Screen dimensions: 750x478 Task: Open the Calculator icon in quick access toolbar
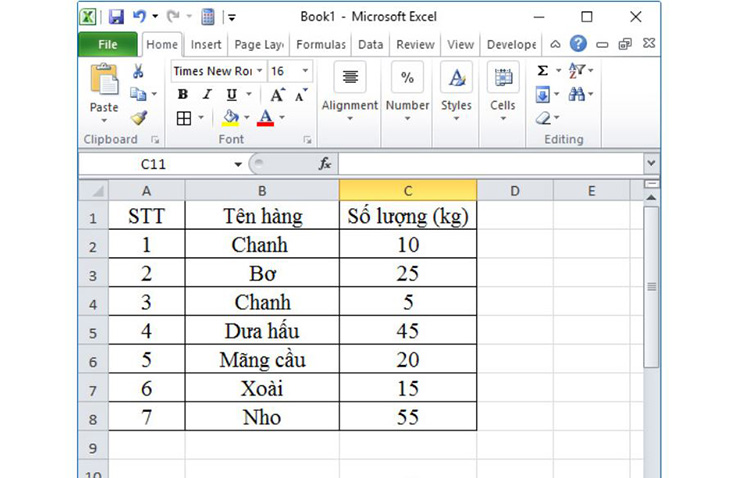coord(208,17)
